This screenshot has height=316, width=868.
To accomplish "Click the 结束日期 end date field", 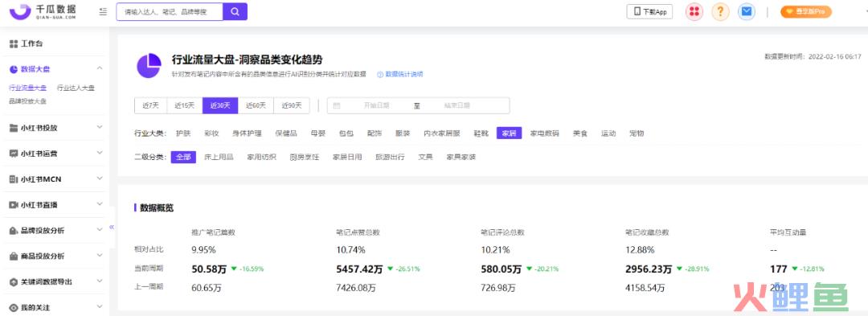I will tap(457, 105).
